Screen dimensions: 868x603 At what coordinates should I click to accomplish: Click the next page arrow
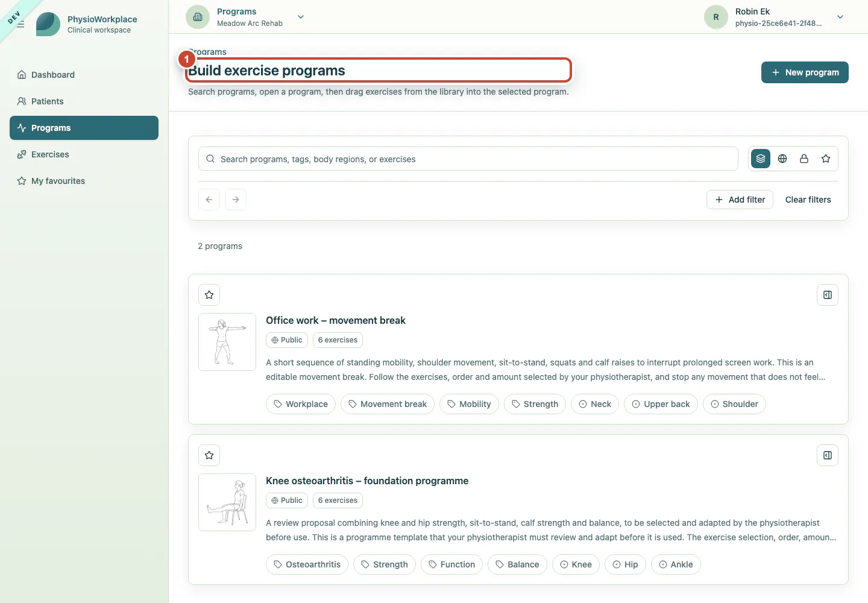click(x=236, y=200)
